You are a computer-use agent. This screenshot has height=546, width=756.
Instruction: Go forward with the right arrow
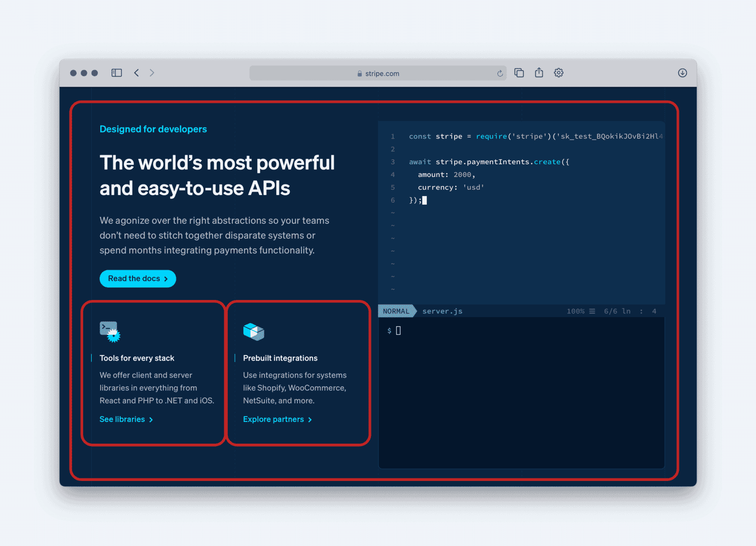pos(152,73)
